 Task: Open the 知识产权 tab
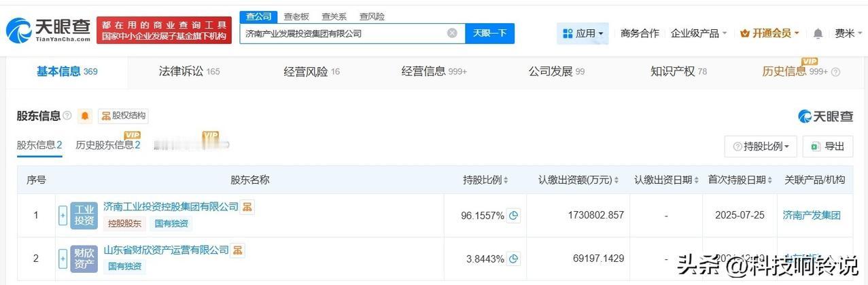coord(678,71)
